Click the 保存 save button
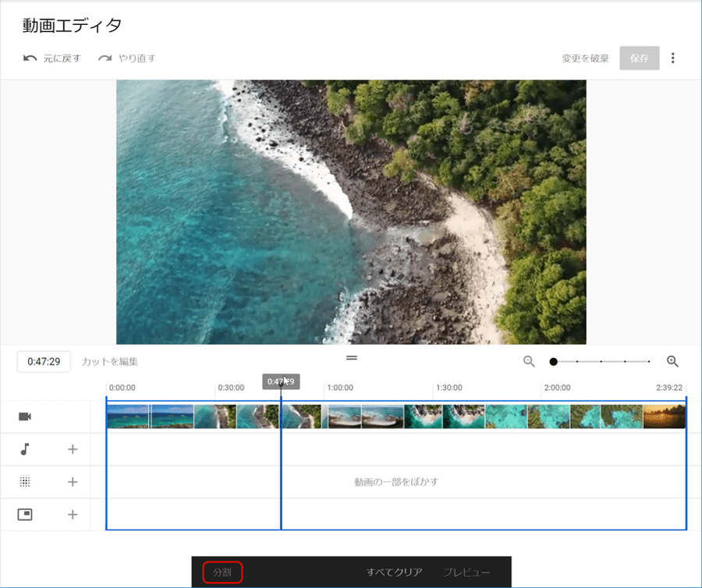This screenshot has width=702, height=588. click(640, 58)
